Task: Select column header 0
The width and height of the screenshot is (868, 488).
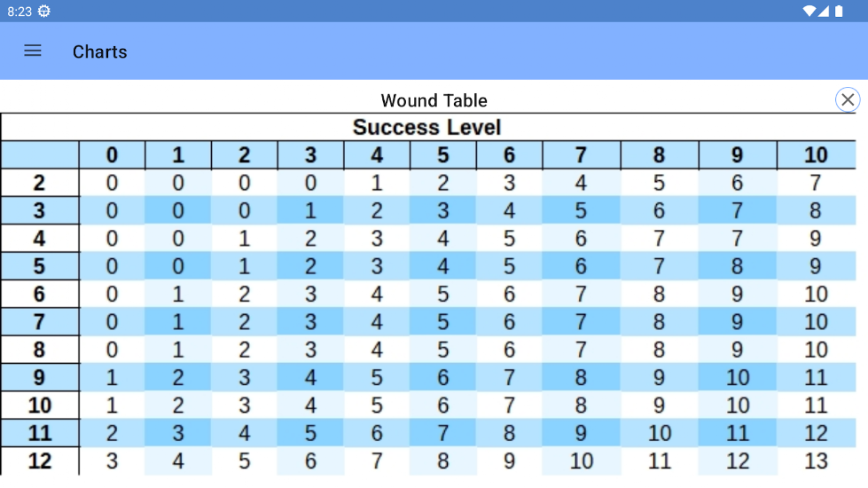Action: tap(112, 155)
